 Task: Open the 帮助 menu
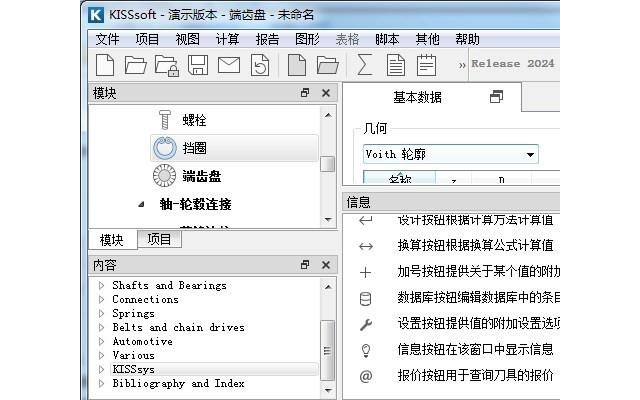point(467,39)
